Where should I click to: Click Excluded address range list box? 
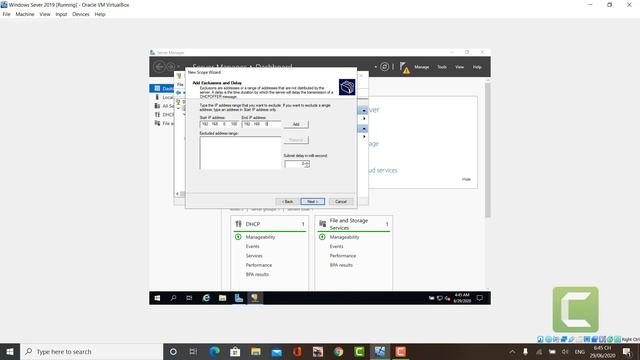coord(240,153)
